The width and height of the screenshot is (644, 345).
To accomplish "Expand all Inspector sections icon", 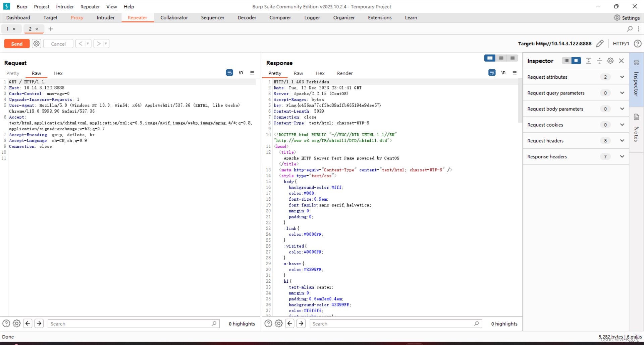I will tap(588, 61).
